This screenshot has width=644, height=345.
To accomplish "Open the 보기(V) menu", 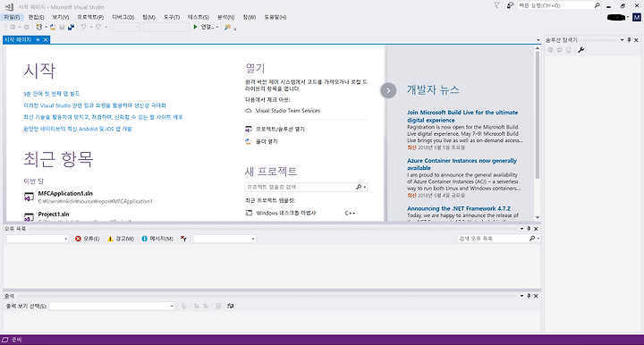I will tap(61, 17).
